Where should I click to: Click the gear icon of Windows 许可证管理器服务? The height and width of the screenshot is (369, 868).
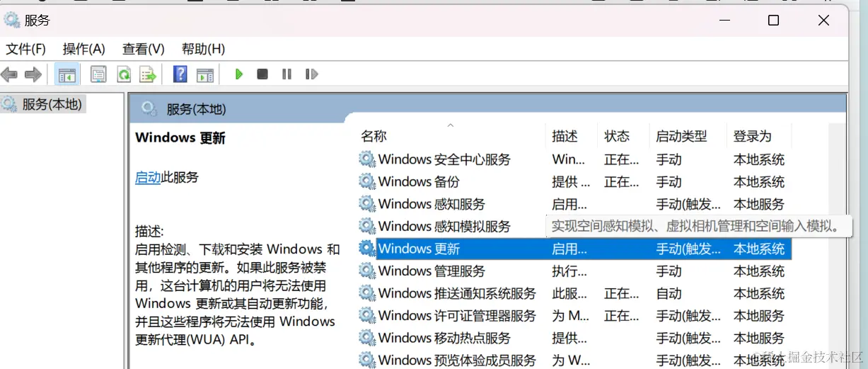pos(367,315)
